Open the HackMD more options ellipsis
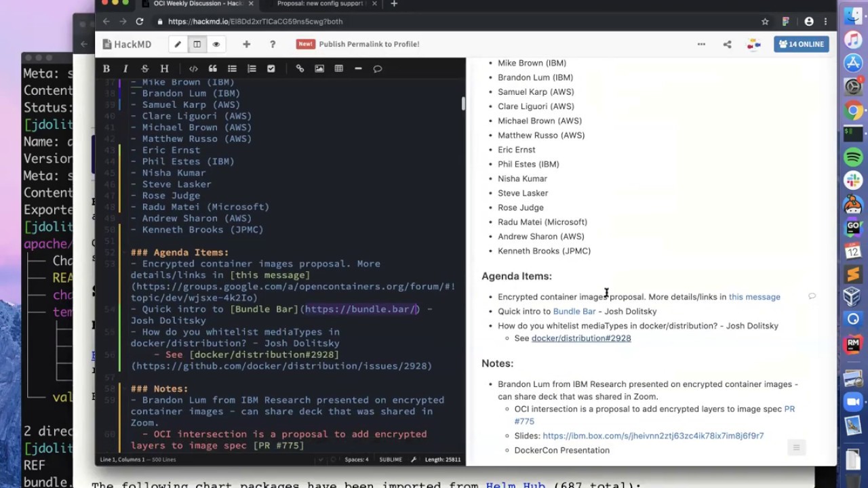Viewport: 868px width, 488px height. pos(701,44)
